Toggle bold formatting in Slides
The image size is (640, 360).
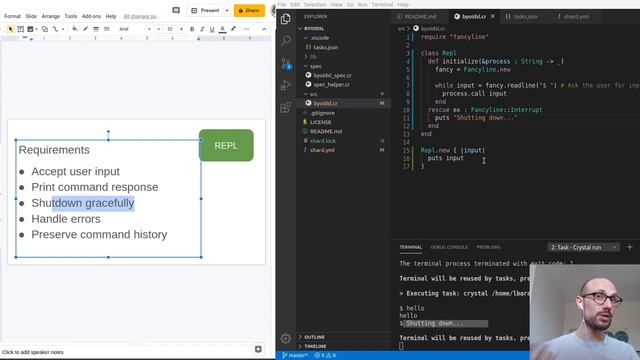pyautogui.click(x=192, y=29)
